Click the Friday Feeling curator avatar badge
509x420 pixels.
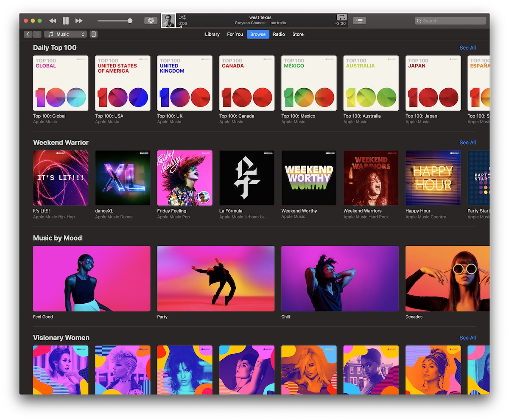click(204, 197)
